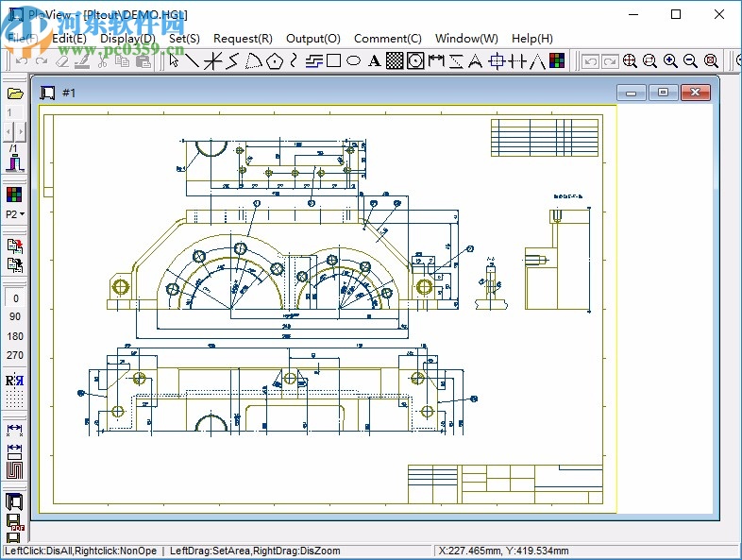This screenshot has width=742, height=560.
Task: Choose the straight line drawing tool
Action: [193, 61]
